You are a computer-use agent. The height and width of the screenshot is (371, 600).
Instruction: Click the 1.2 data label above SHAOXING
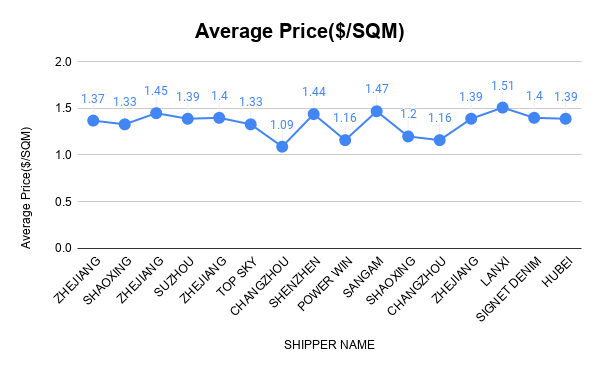point(408,114)
